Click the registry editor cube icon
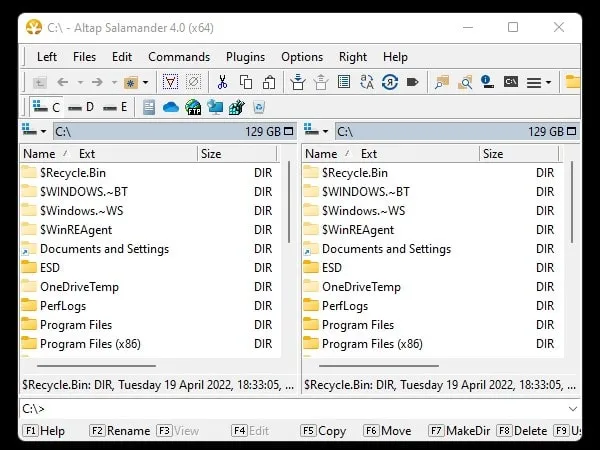 [236, 107]
